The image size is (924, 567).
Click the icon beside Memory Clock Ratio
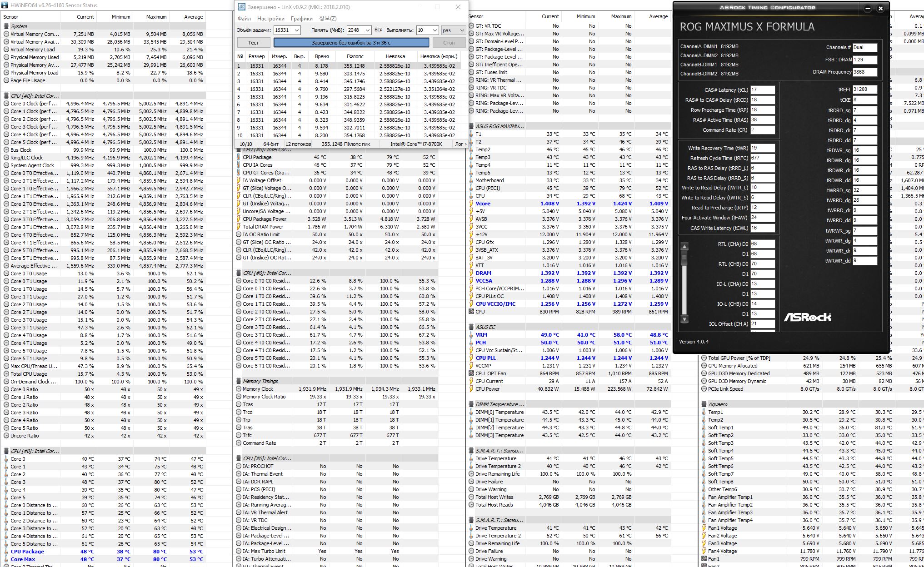pos(239,397)
